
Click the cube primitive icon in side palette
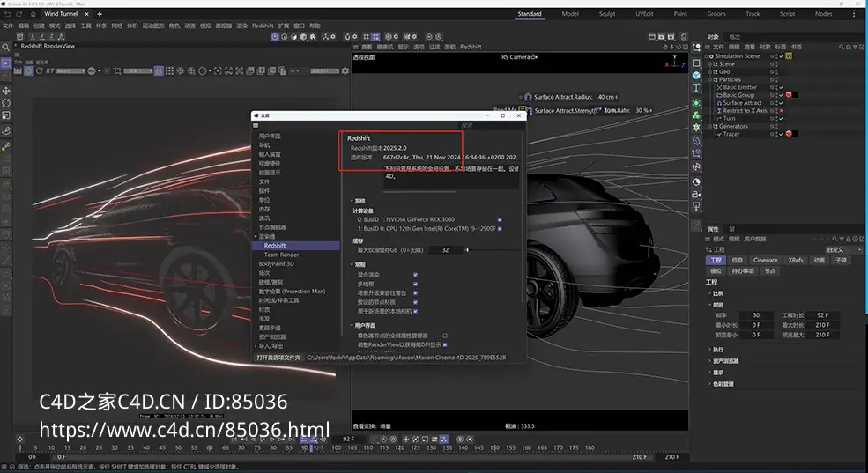click(696, 75)
